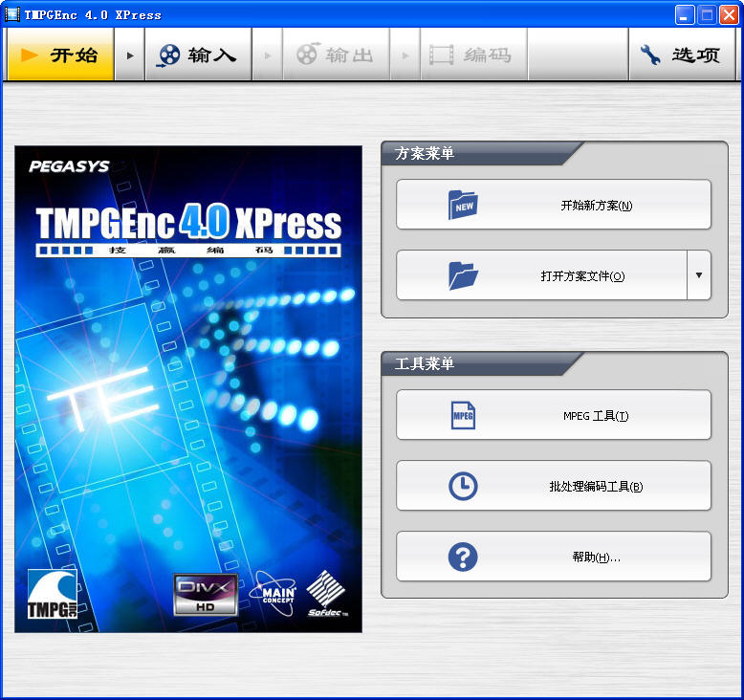Viewport: 744px width, 700px height.
Task: Switch to the 输入 input tab
Action: 198,55
